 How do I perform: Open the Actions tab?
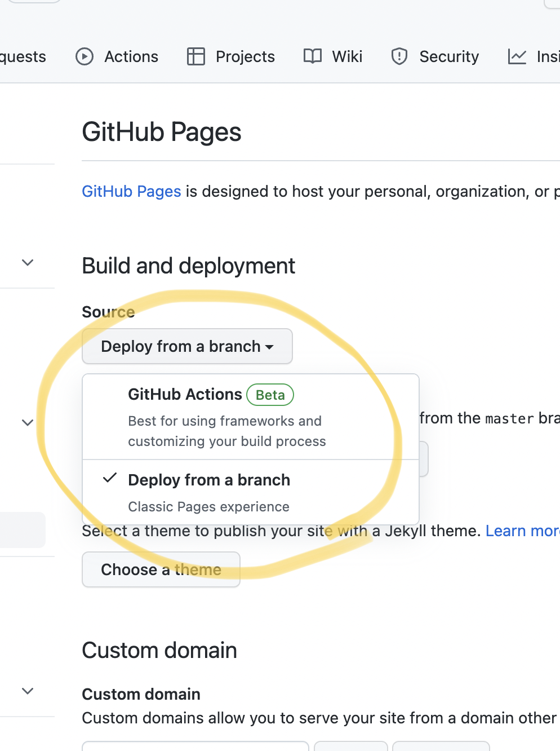[117, 56]
